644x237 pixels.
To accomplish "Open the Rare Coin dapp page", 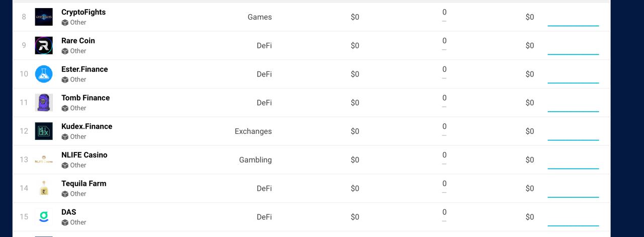I will pos(78,41).
